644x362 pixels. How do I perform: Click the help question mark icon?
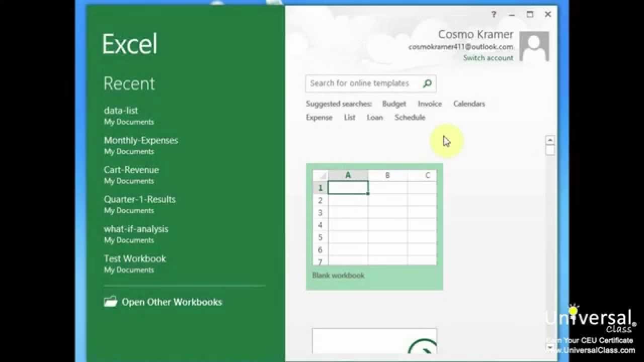pyautogui.click(x=494, y=15)
